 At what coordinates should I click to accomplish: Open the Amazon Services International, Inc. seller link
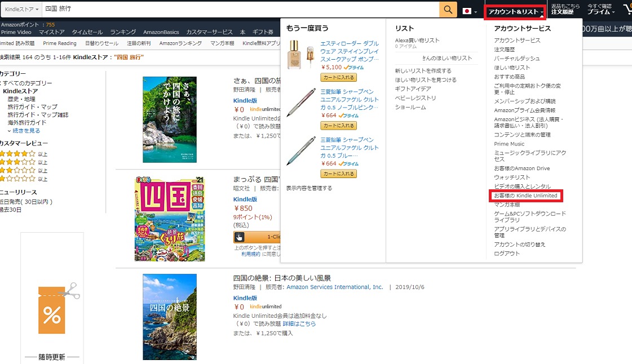click(334, 287)
